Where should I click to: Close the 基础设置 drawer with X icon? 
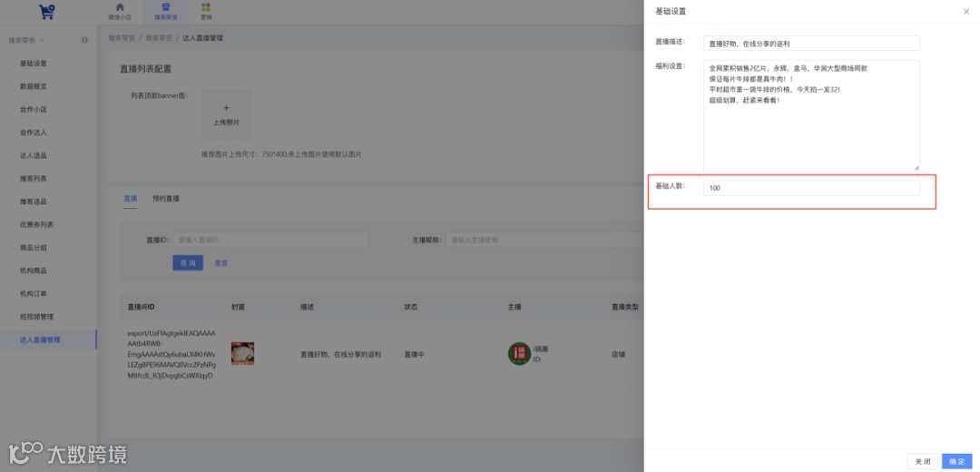point(966,12)
